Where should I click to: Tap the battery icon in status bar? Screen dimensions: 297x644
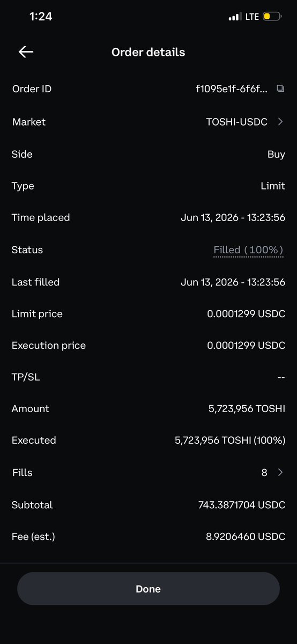point(272,17)
